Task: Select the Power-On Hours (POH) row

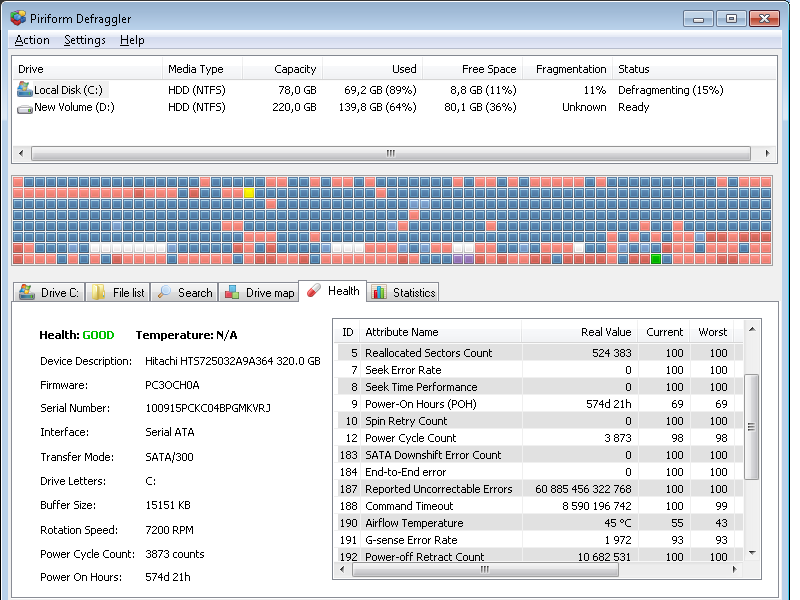Action: 539,404
